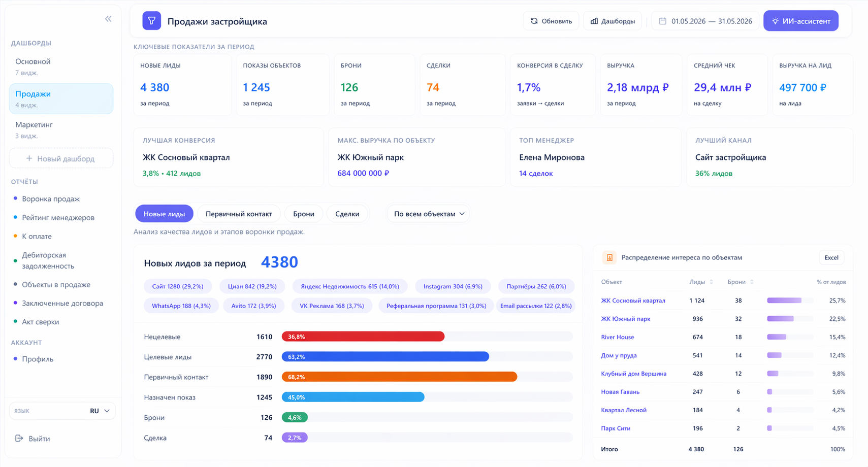Open the Дашборды selector button
The width and height of the screenshot is (868, 467).
(x=613, y=21)
